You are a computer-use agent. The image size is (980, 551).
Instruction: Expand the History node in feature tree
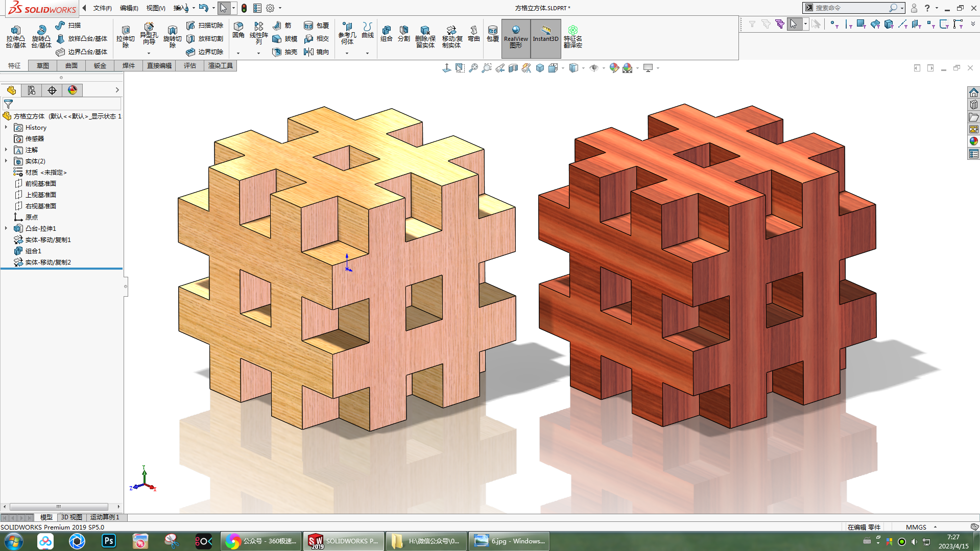6,127
